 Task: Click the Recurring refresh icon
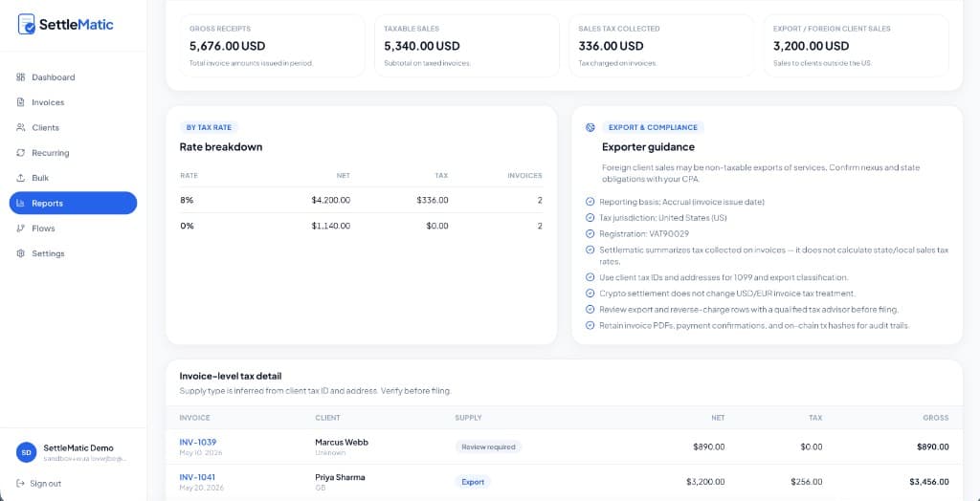click(20, 153)
